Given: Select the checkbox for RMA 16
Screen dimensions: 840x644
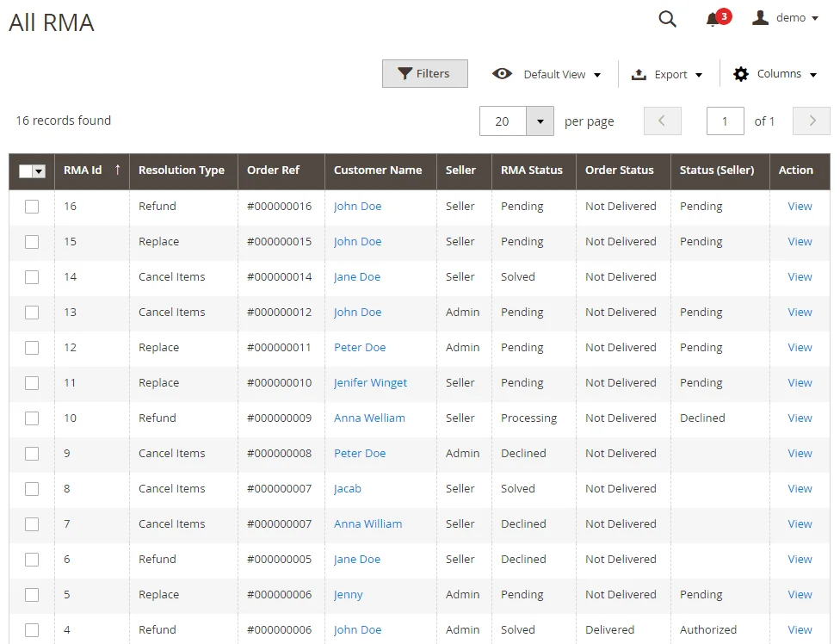Looking at the screenshot, I should click(32, 207).
